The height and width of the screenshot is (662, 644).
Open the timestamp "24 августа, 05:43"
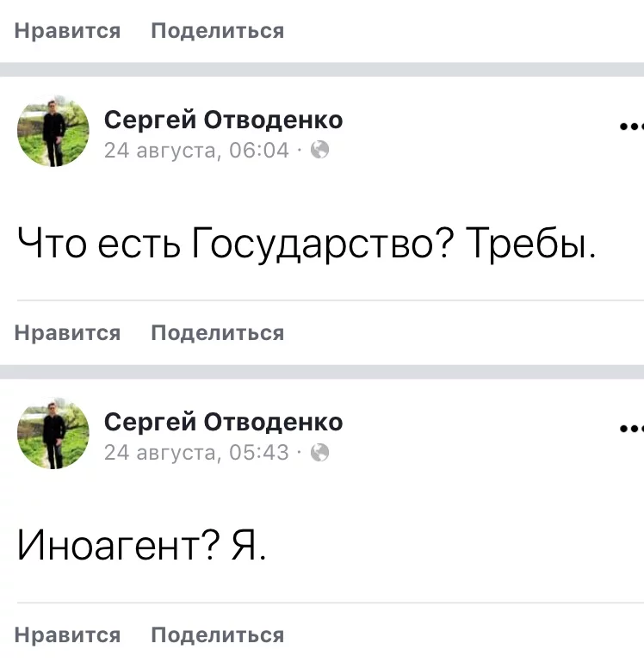196,452
